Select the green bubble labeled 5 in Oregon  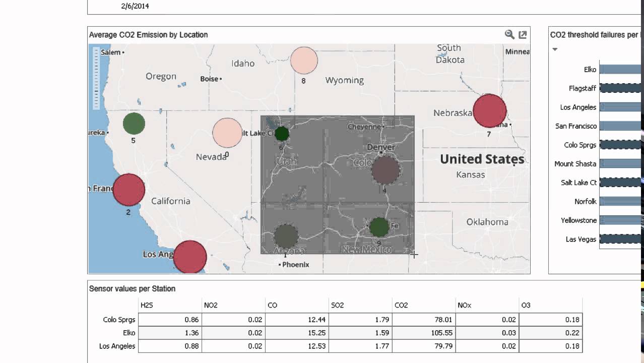pos(134,124)
